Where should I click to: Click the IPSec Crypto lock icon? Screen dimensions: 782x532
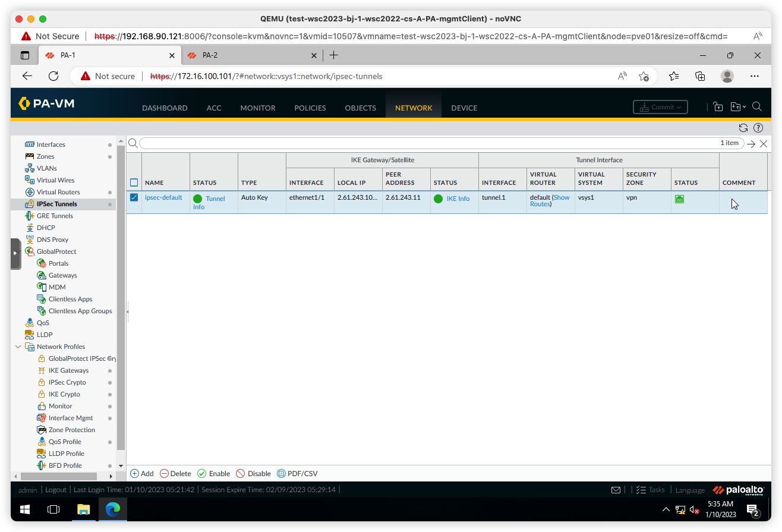click(x=42, y=382)
